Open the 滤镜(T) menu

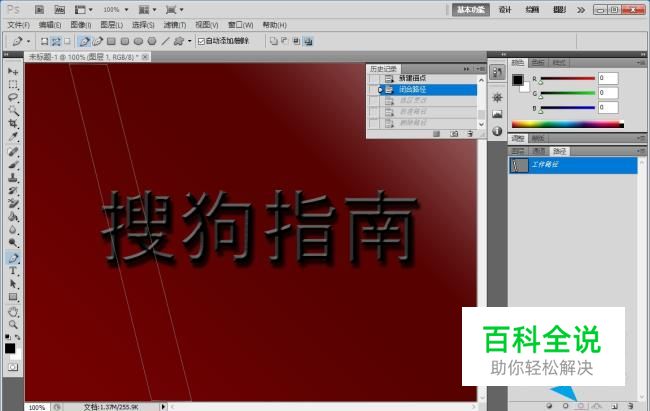coord(175,25)
